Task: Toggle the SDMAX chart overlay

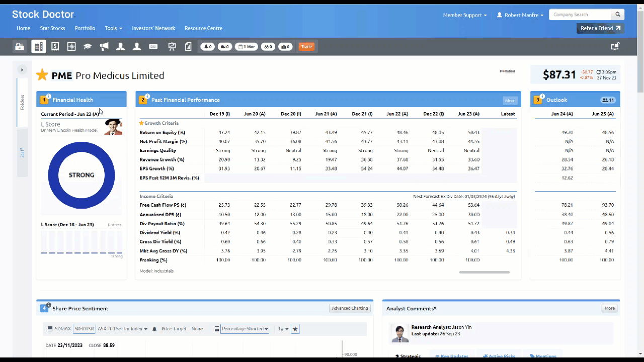Action: point(60,329)
